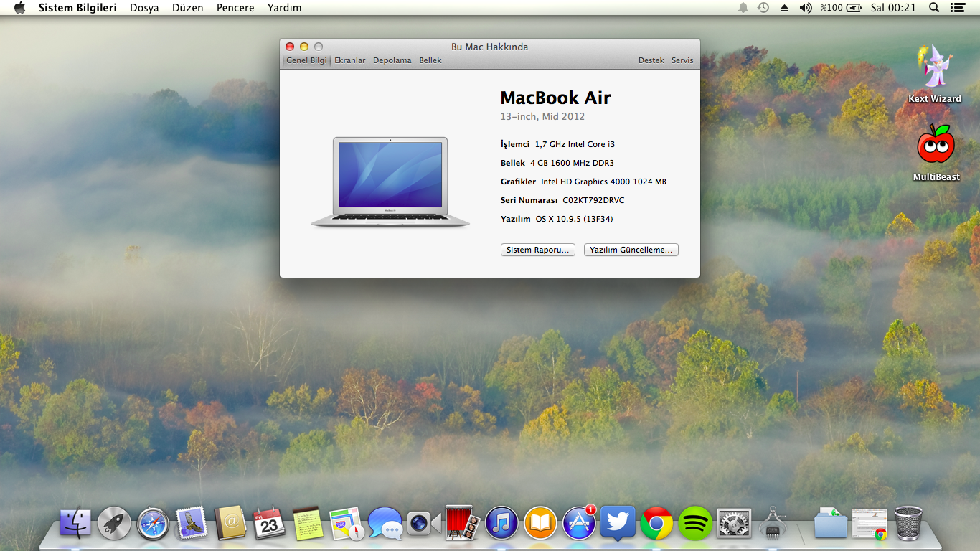Click Notification bell in menu bar

[743, 8]
